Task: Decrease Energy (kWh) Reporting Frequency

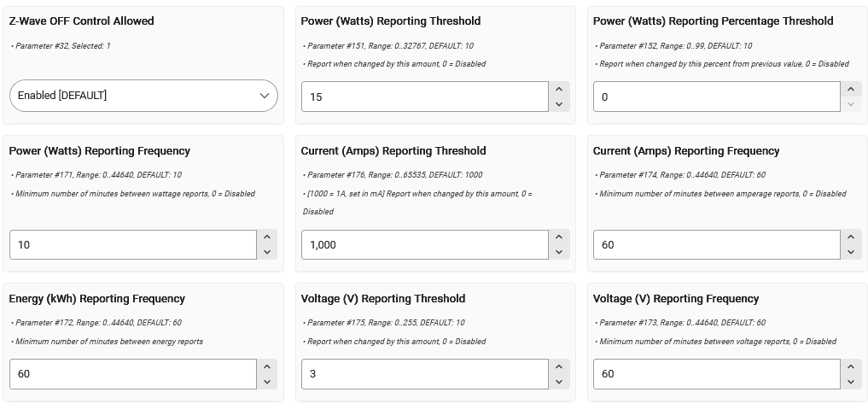Action: click(x=267, y=382)
